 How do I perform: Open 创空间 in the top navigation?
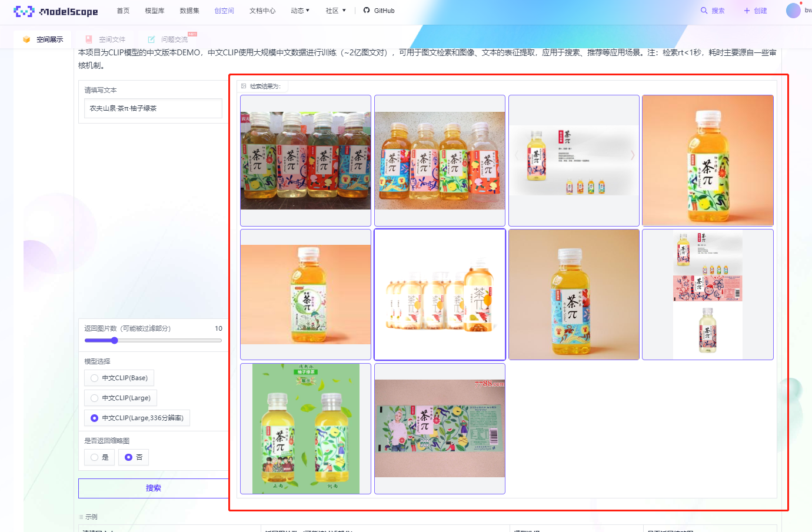point(224,11)
